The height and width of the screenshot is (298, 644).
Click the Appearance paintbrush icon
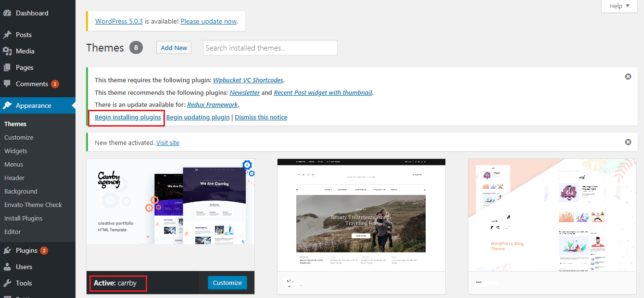7,105
